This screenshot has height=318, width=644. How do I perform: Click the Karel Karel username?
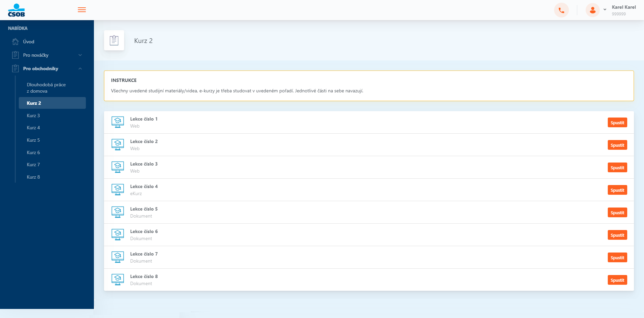pyautogui.click(x=624, y=7)
